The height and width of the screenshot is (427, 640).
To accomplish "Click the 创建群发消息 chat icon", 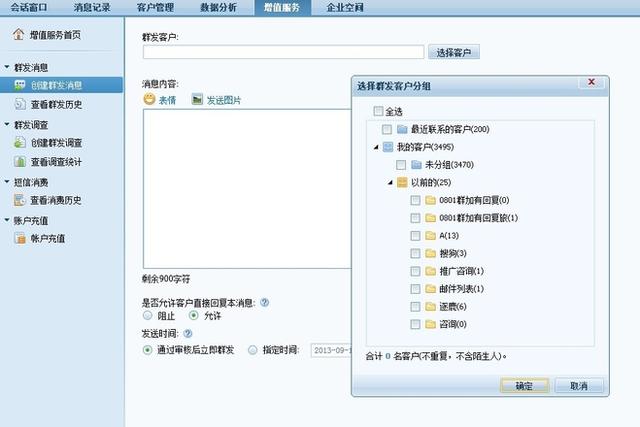I will [20, 85].
